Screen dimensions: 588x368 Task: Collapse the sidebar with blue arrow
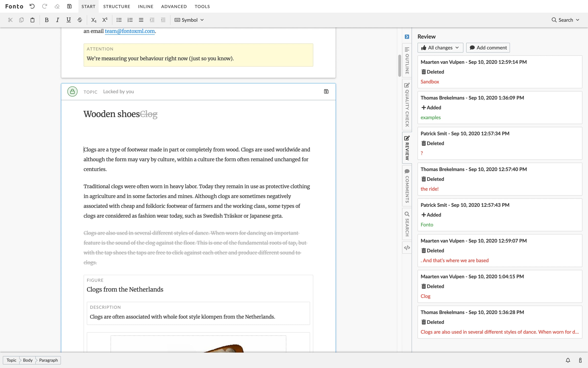[x=407, y=37]
